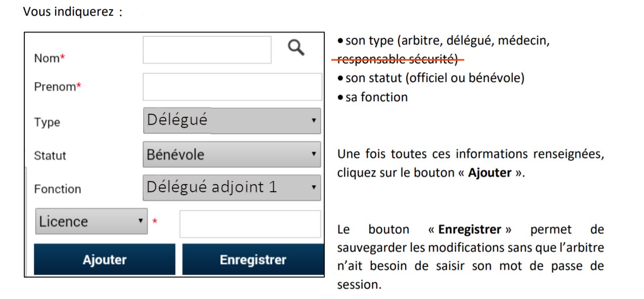
Task: Click the bold Ajouter word in instructions
Action: 489,173
